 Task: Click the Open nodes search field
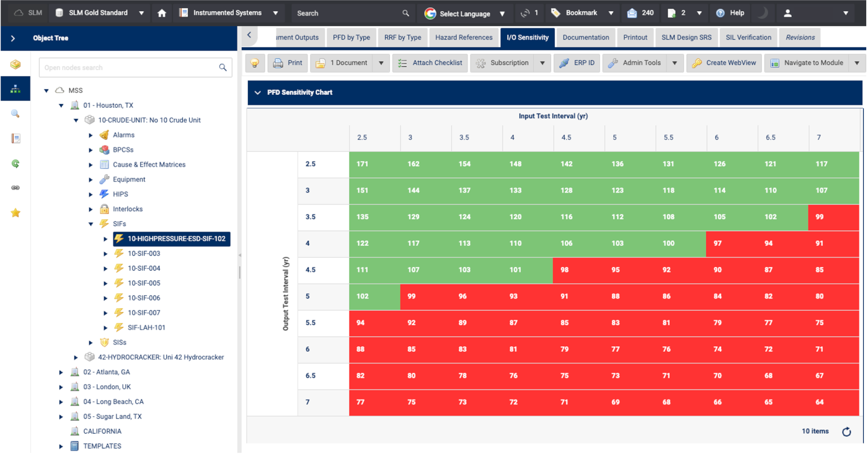click(130, 68)
